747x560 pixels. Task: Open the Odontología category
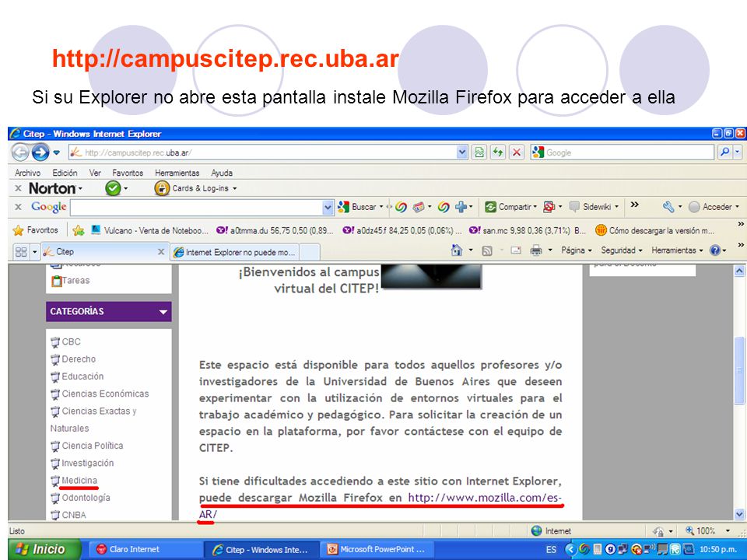[86, 498]
